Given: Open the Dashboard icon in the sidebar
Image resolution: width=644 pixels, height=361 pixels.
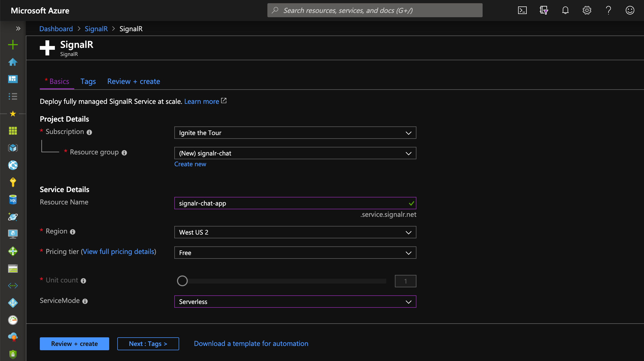Looking at the screenshot, I should [13, 79].
